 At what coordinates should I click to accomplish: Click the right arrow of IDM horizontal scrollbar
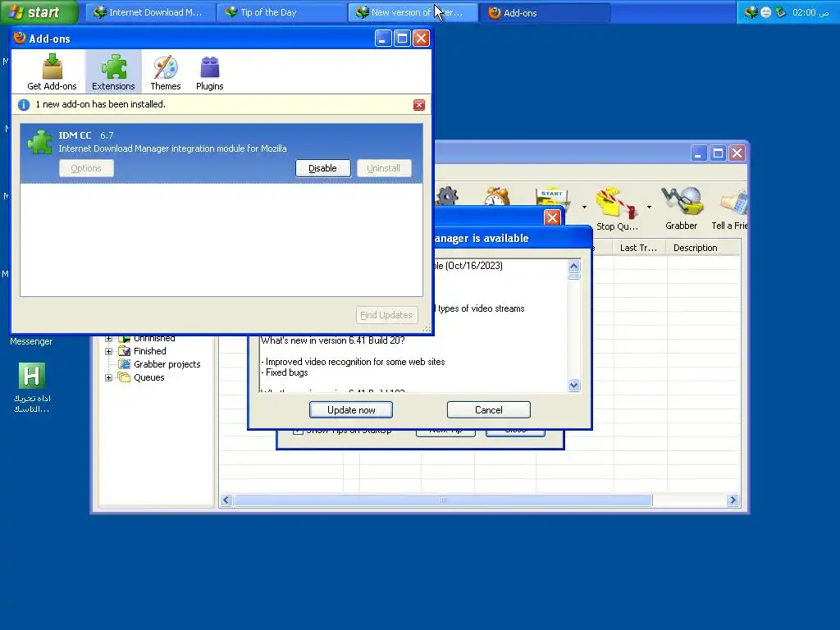tap(733, 500)
